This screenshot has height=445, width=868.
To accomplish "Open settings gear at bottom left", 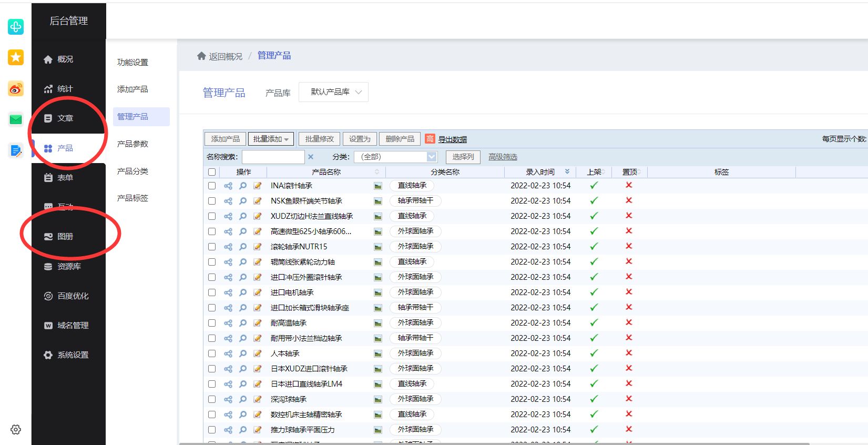I will point(16,429).
